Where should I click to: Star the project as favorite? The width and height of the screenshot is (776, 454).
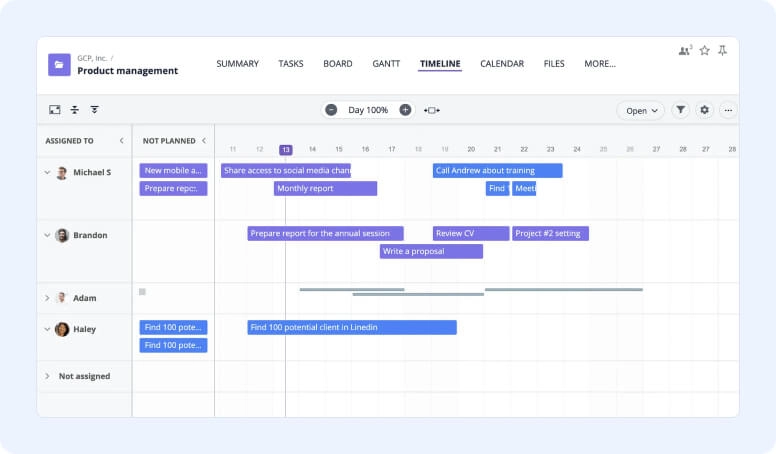point(704,50)
